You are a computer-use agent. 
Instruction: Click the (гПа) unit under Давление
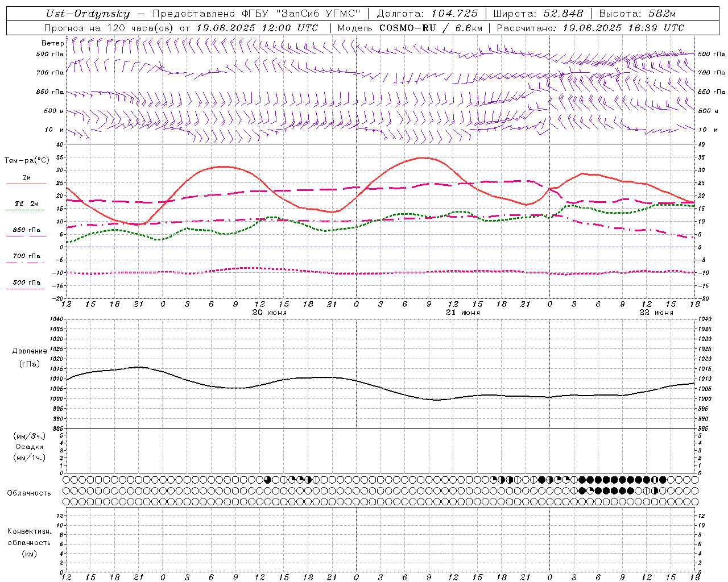click(30, 364)
